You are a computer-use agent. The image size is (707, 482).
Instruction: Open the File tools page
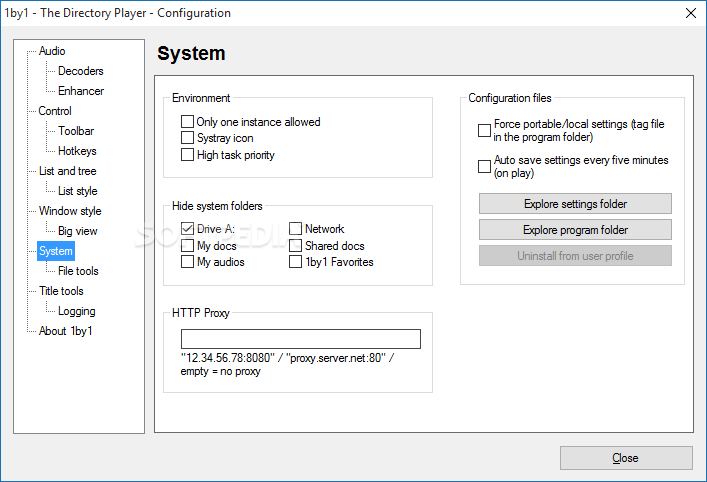(x=78, y=271)
